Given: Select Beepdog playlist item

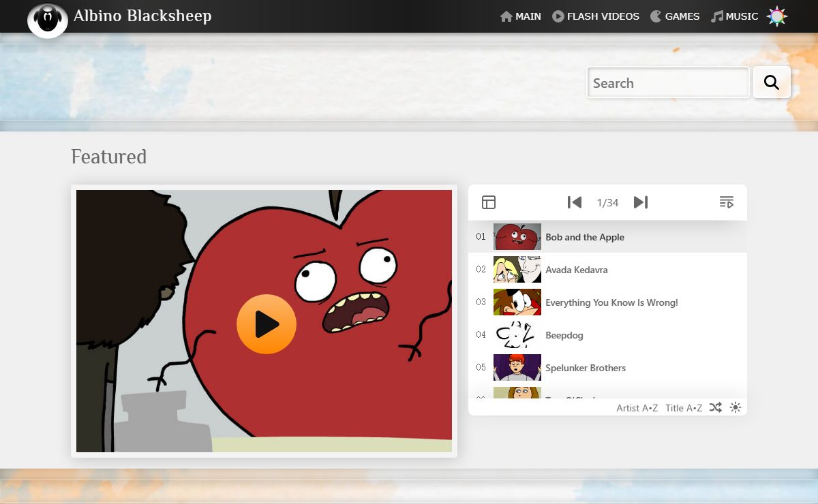Looking at the screenshot, I should (607, 335).
